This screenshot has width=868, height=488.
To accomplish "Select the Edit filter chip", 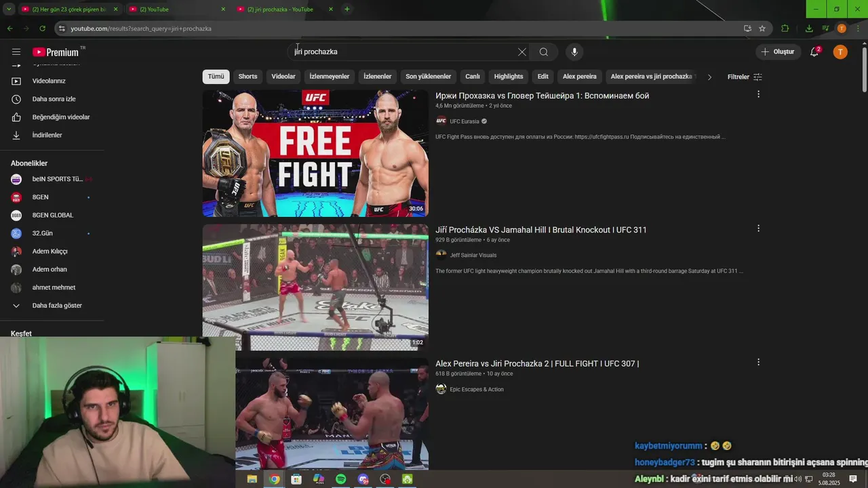I will pyautogui.click(x=543, y=77).
